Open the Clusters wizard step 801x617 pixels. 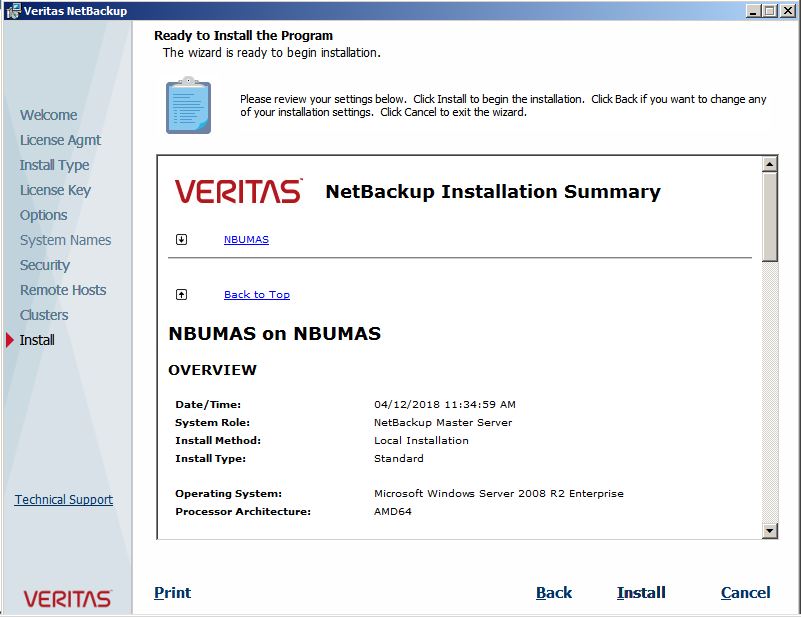tap(42, 314)
